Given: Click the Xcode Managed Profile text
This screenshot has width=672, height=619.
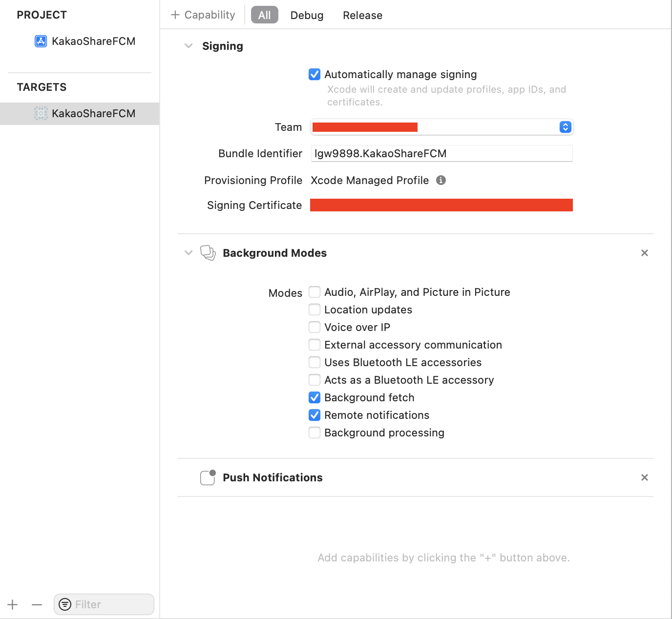Looking at the screenshot, I should 370,180.
